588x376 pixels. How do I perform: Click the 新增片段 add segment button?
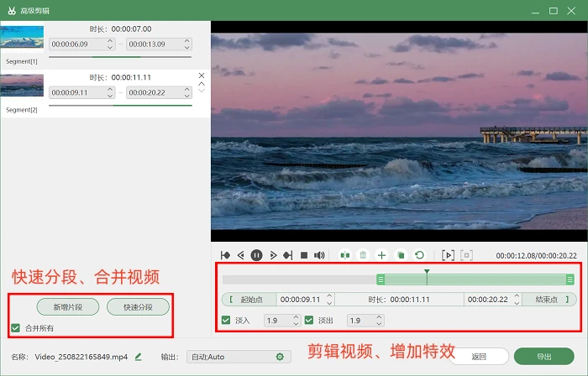pos(68,307)
